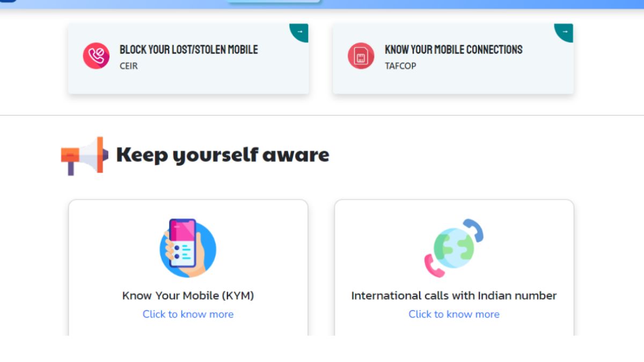Open Block Your Lost/Stolen Mobile heading

[x=188, y=49]
